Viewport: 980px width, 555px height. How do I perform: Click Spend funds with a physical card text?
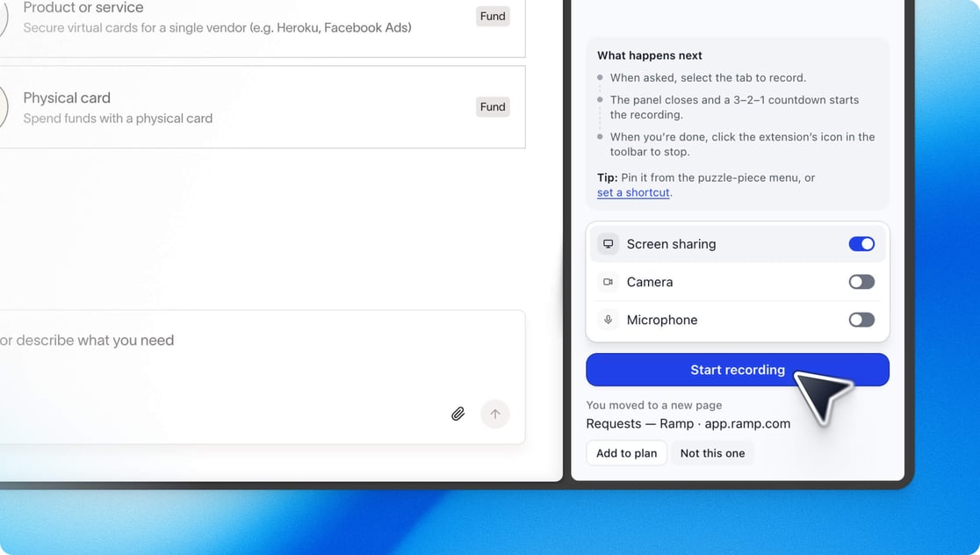pos(118,119)
